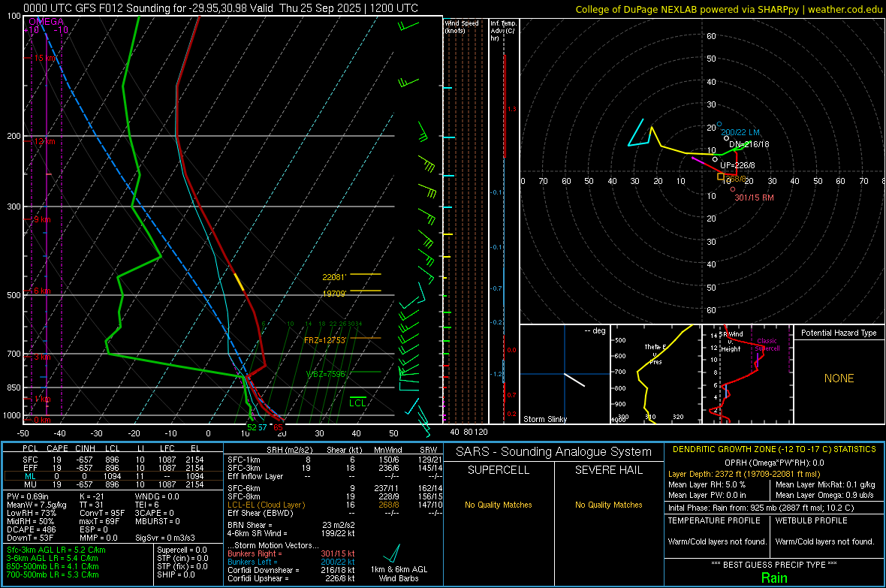Click the CAPE column header
Screen dimensions: 886x588
click(57, 448)
